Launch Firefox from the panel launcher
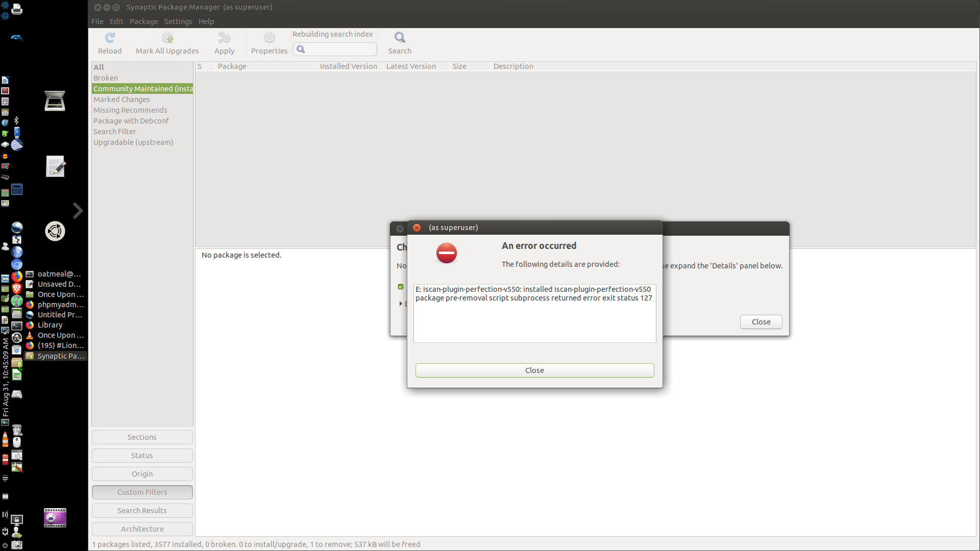Image resolution: width=980 pixels, height=551 pixels. (x=17, y=277)
